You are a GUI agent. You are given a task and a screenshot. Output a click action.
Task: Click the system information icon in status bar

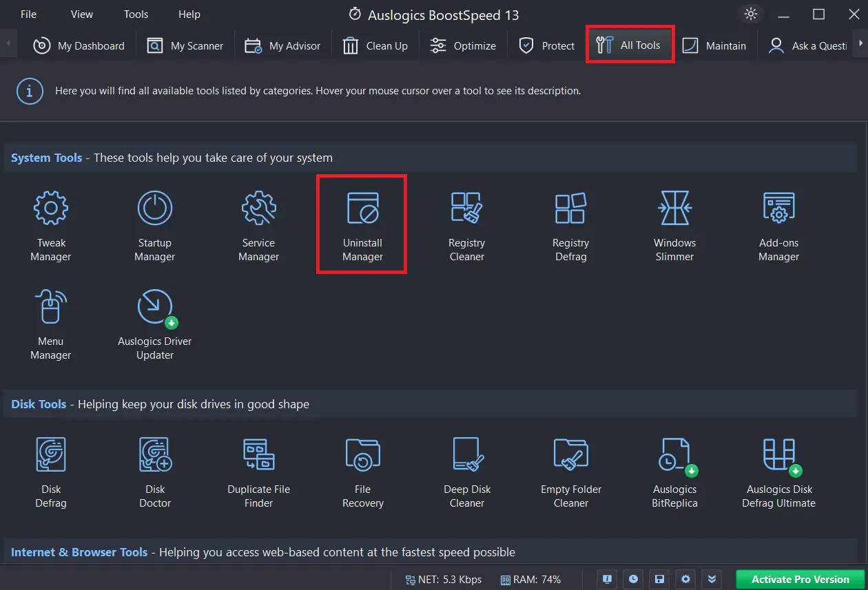(x=607, y=579)
